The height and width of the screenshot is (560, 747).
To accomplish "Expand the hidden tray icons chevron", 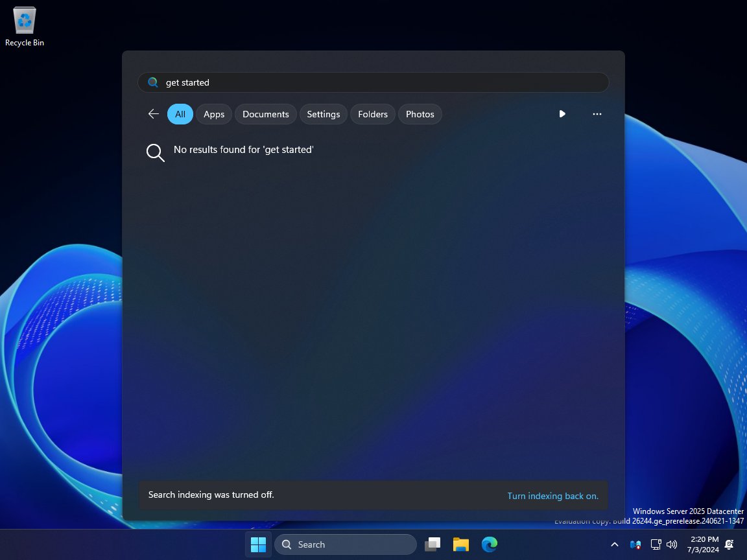I will pyautogui.click(x=615, y=544).
